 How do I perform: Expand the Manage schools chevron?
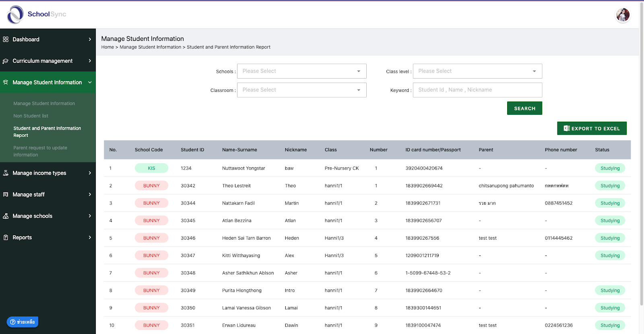90,216
